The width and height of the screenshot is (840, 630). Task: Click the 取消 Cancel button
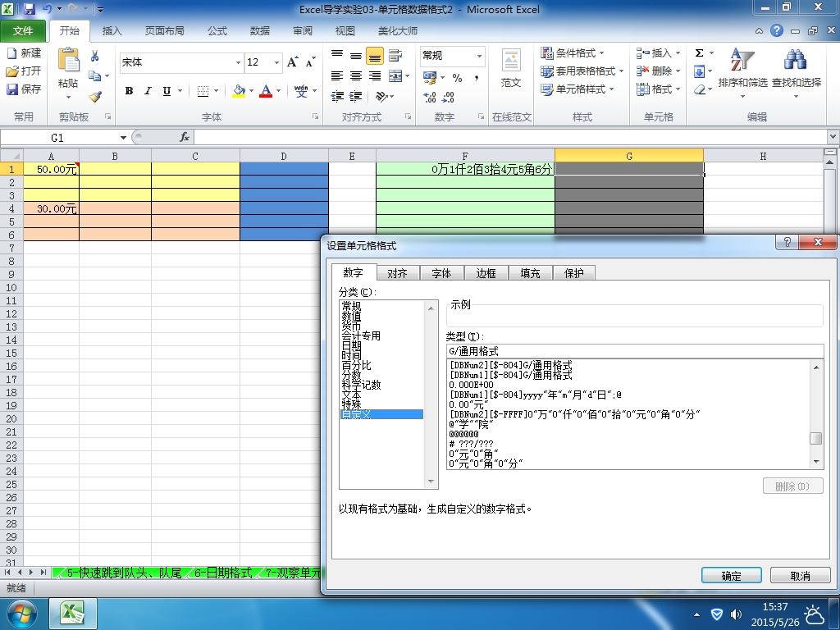(800, 575)
